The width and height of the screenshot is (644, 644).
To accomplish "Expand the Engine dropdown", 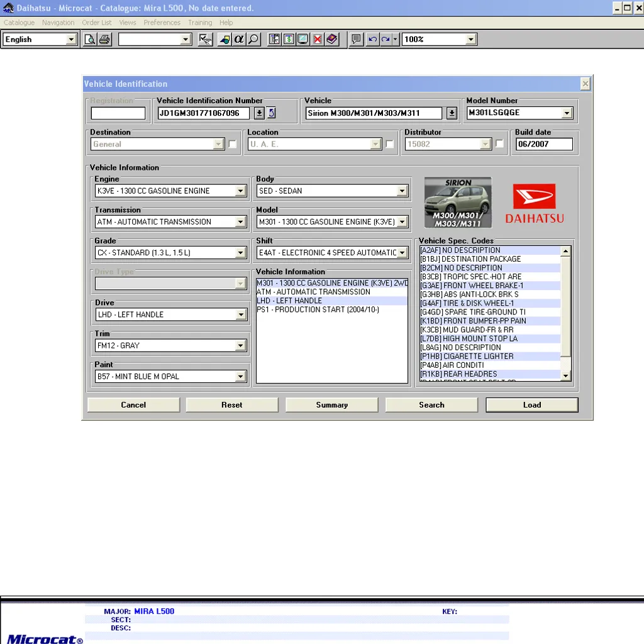I will pyautogui.click(x=241, y=191).
